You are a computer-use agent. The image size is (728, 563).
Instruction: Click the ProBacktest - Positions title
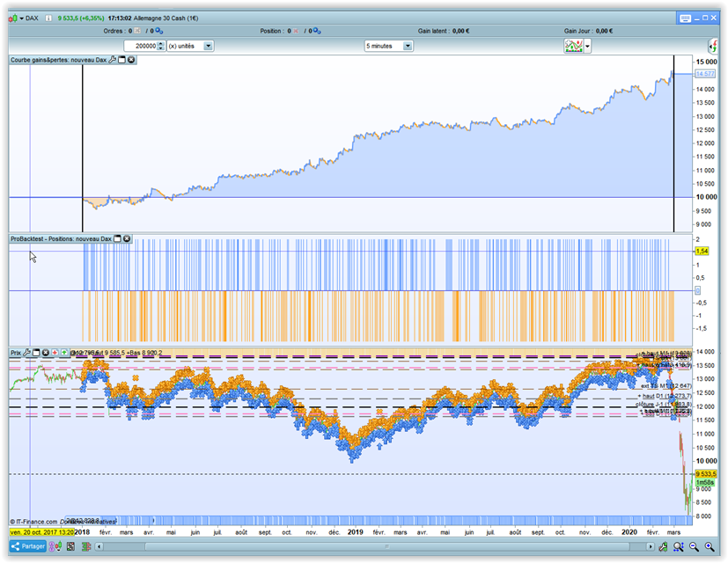[61, 238]
